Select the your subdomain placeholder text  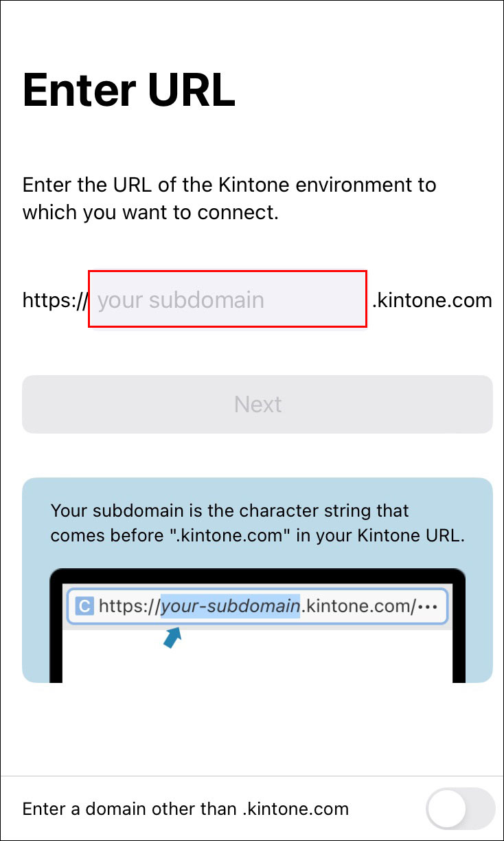(x=181, y=300)
